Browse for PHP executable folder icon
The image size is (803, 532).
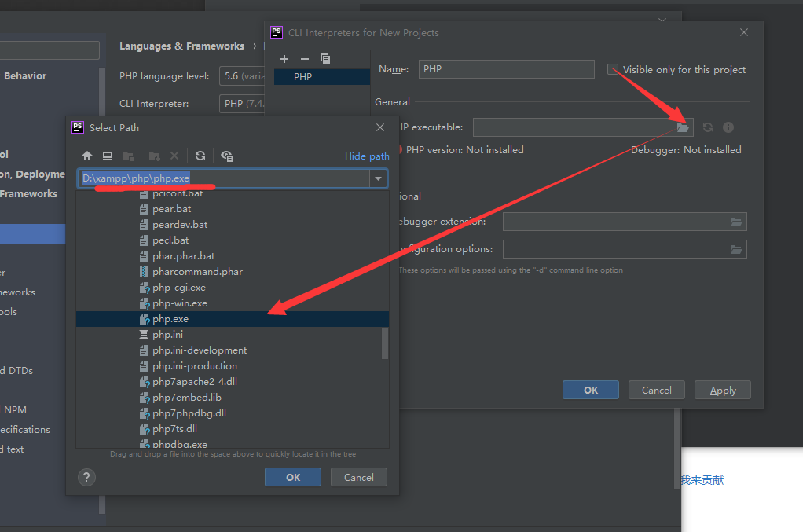[683, 127]
